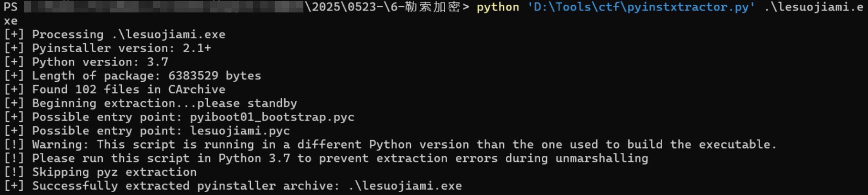868x195 pixels.
Task: Click the directory name 6-勒索加密 in the prompt
Action: click(429, 7)
